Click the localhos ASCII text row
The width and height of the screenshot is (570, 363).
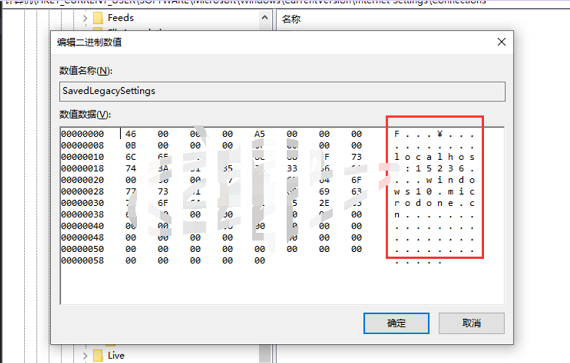pyautogui.click(x=434, y=157)
